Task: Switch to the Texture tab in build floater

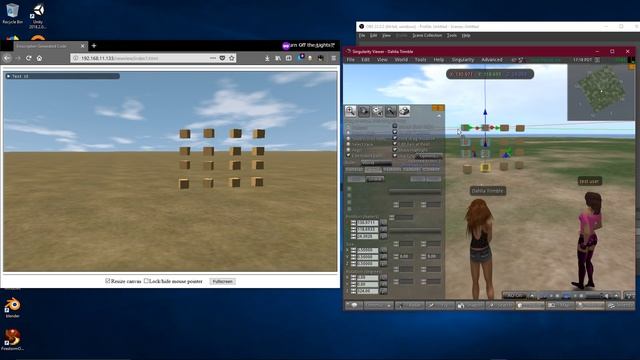Action: pyautogui.click(x=411, y=169)
